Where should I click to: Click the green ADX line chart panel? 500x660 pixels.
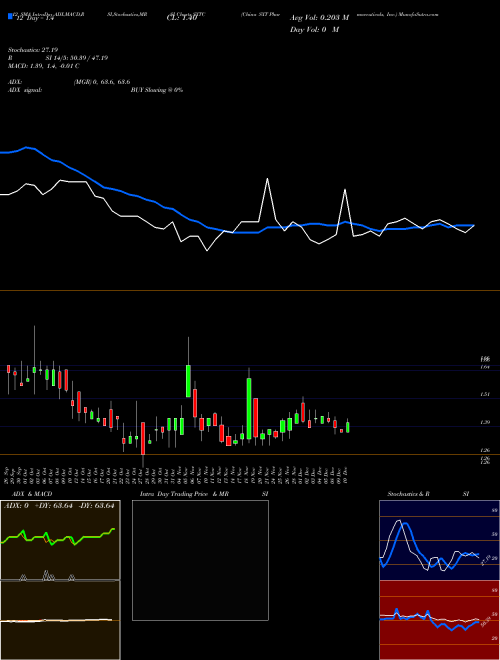[60, 540]
